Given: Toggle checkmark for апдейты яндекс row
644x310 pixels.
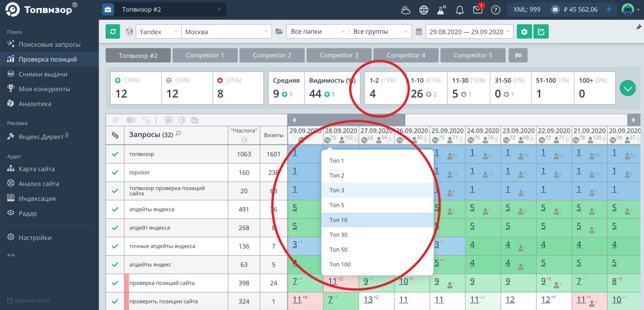Looking at the screenshot, I should click(x=115, y=265).
